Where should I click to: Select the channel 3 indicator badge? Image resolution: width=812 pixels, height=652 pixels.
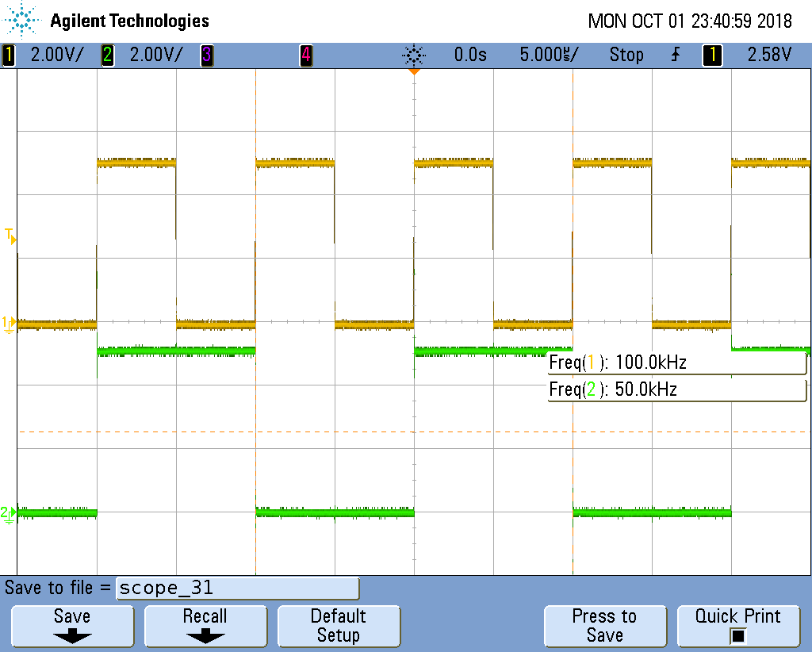click(x=207, y=55)
